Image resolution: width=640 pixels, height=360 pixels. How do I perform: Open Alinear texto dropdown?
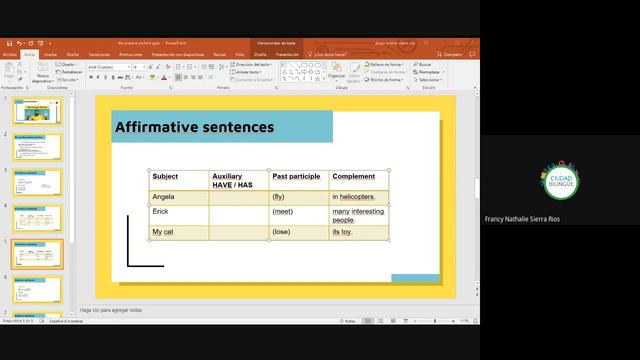[x=246, y=72]
